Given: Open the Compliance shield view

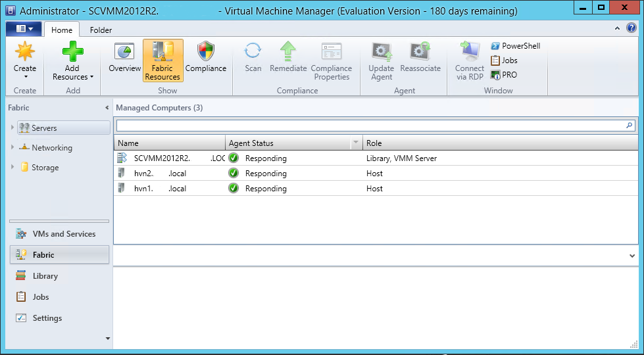Looking at the screenshot, I should [x=206, y=57].
